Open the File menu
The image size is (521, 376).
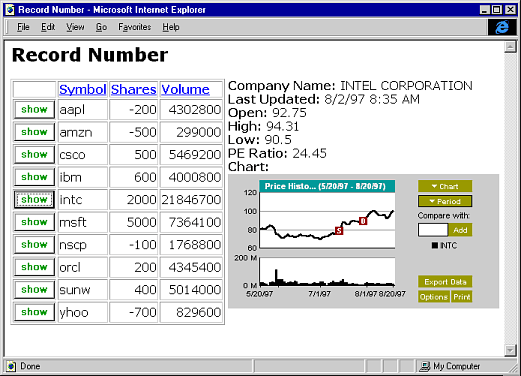click(23, 27)
